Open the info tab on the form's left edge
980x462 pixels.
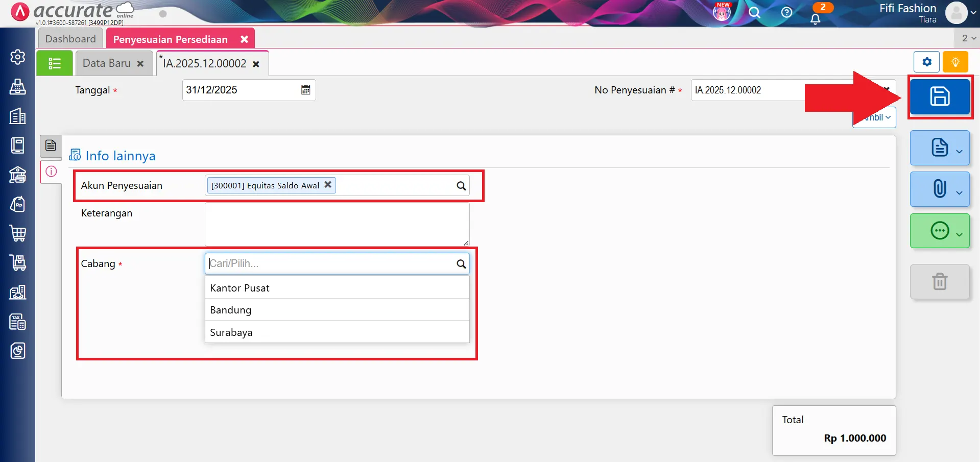pyautogui.click(x=50, y=172)
